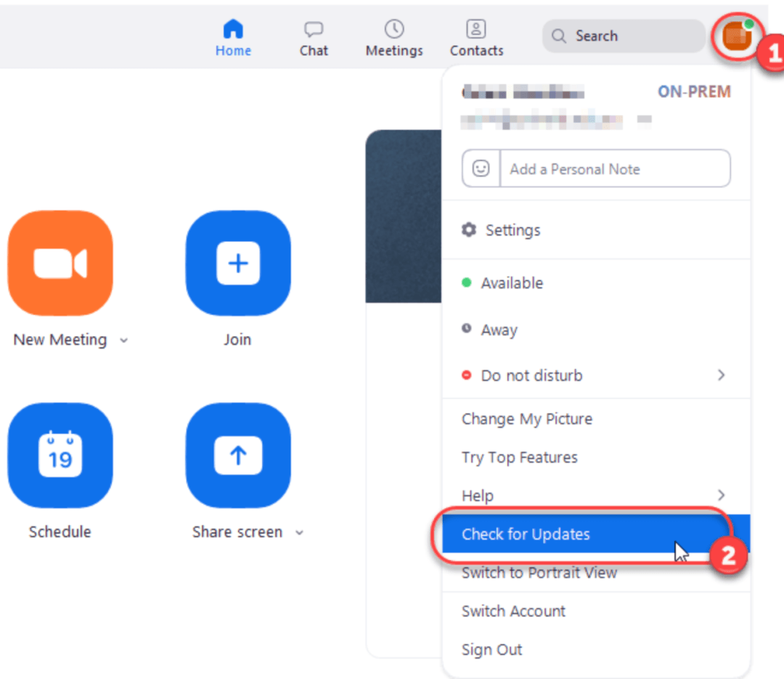This screenshot has height=679, width=784.
Task: Set status to Do not disturb
Action: 596,375
